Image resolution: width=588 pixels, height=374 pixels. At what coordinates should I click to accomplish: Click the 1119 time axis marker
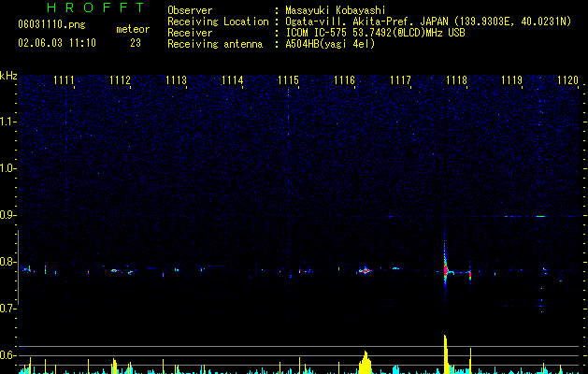pos(512,80)
